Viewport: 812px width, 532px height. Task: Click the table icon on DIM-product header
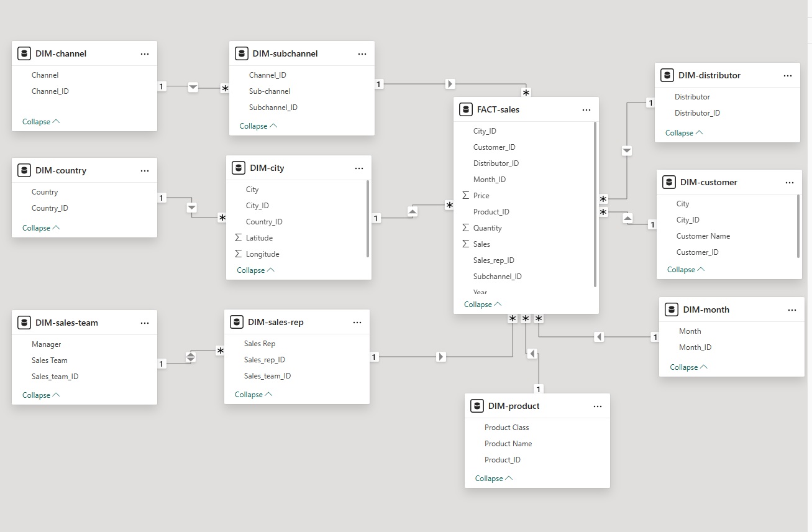[477, 406]
